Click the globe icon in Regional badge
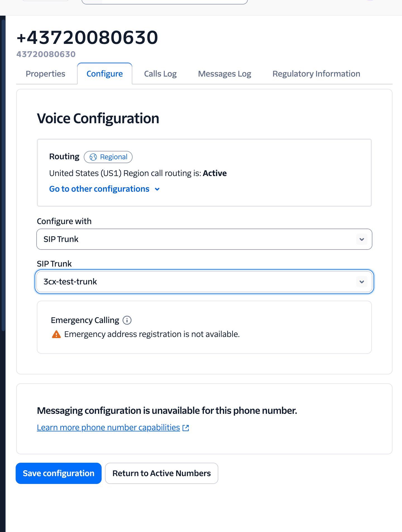The height and width of the screenshot is (532, 402). tap(93, 157)
